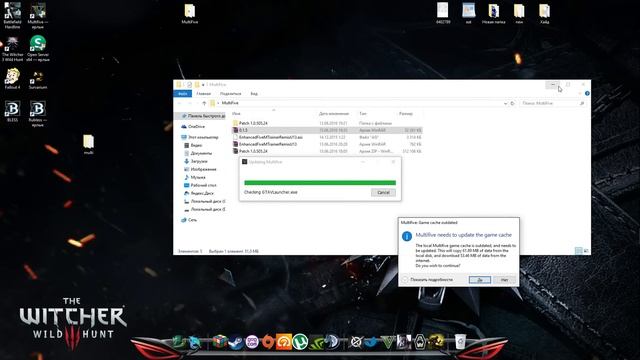Open Музыка in navigation pane

click(195, 177)
